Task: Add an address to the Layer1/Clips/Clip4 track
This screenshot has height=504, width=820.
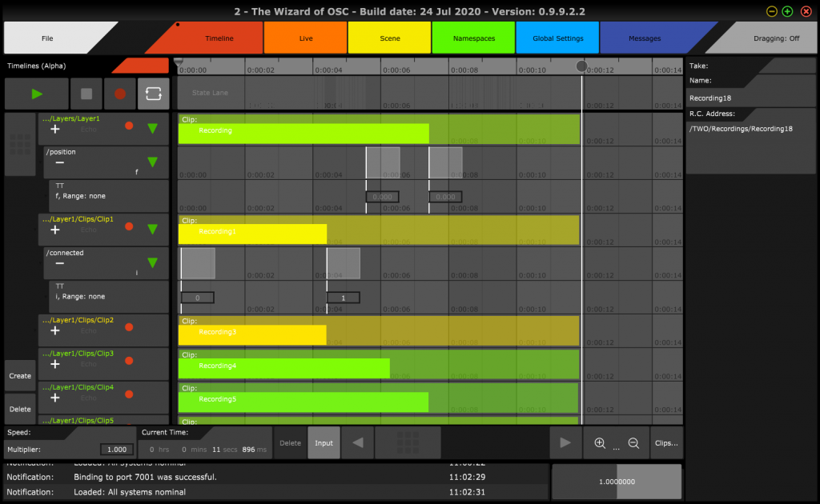Action: [55, 398]
